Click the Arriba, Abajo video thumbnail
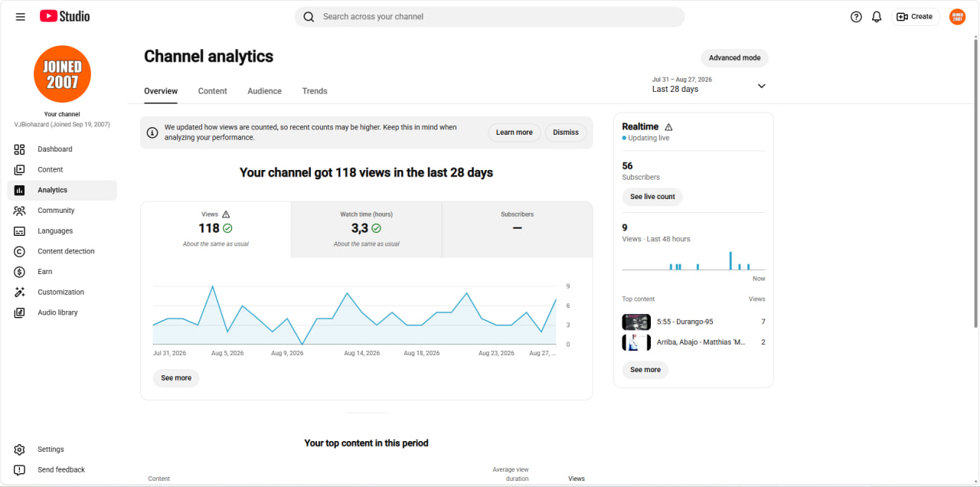980x487 pixels. [636, 342]
